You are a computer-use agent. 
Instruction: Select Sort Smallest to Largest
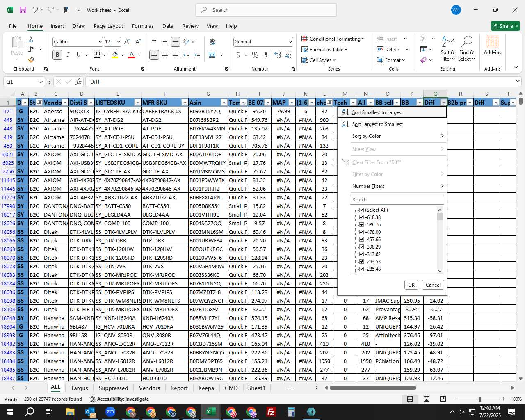click(392, 112)
